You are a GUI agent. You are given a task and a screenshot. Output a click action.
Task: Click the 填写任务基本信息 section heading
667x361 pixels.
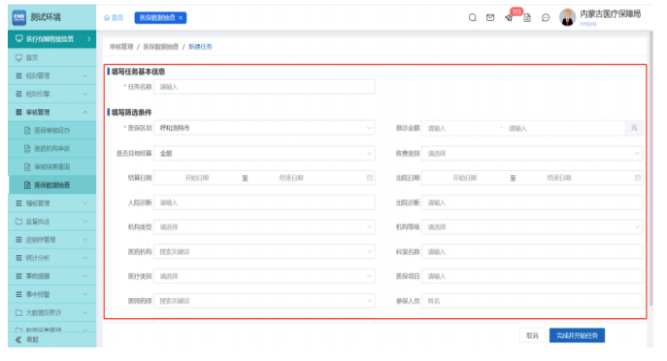[x=138, y=71]
